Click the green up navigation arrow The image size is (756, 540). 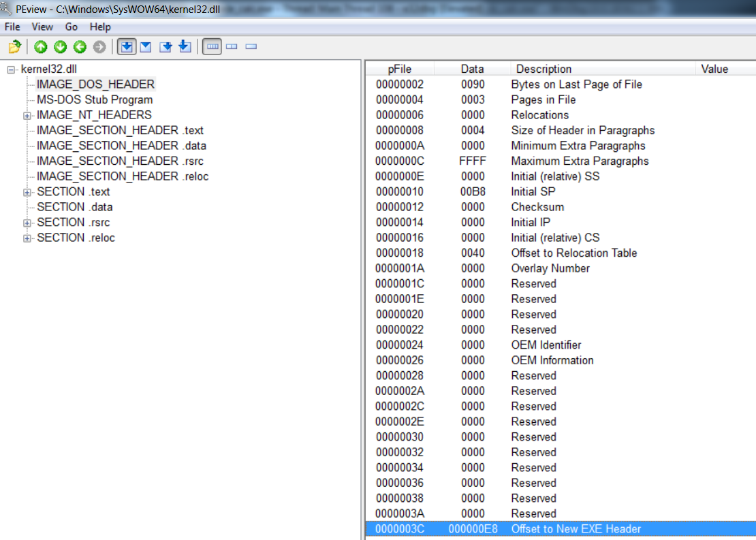(41, 46)
